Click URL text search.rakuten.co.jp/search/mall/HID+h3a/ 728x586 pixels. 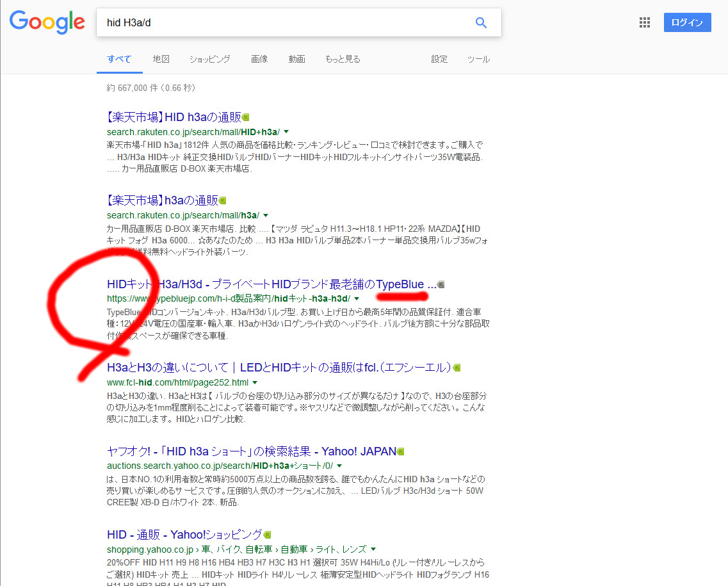193,132
